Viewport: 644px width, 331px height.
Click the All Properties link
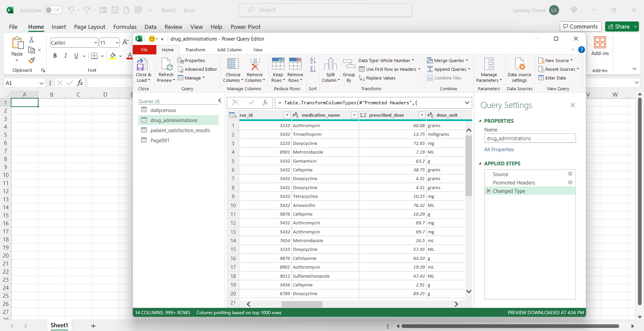click(x=499, y=150)
